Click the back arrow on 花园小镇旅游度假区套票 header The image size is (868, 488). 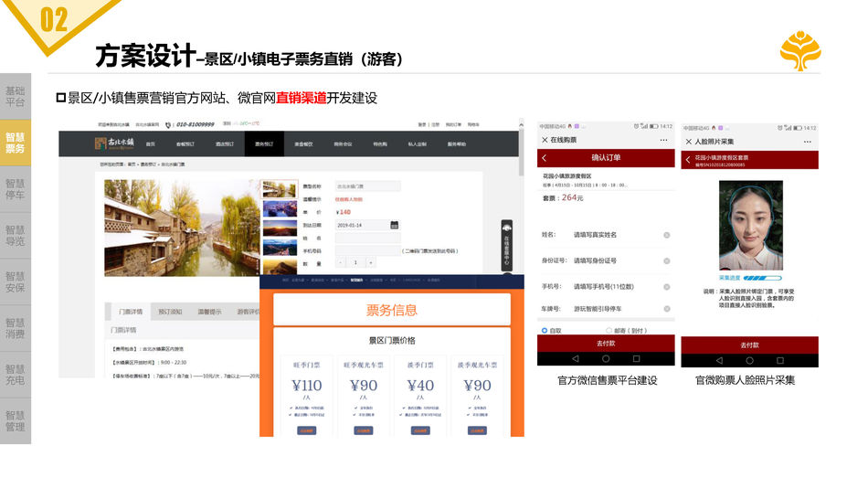click(688, 159)
